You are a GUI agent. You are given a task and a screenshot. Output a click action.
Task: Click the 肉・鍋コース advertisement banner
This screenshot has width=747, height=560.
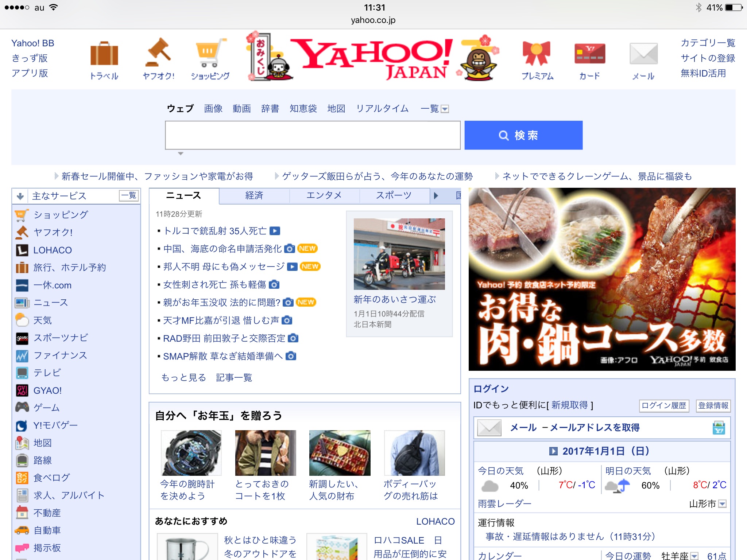point(602,279)
